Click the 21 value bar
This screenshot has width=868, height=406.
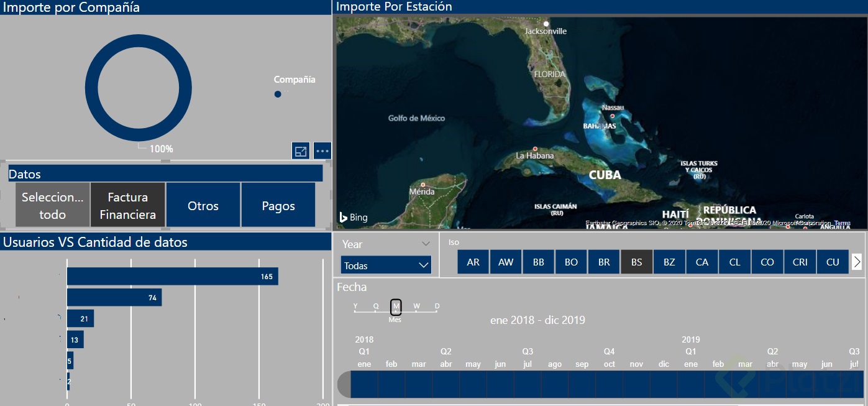coord(80,319)
